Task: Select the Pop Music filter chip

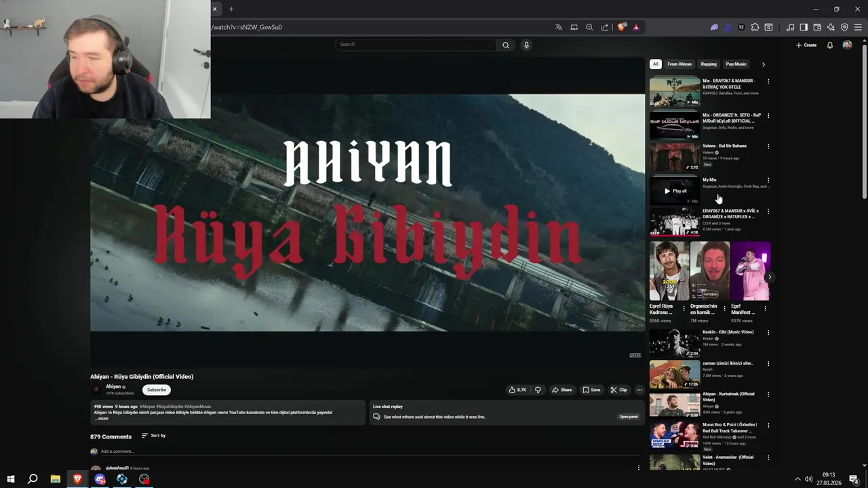Action: [x=736, y=64]
